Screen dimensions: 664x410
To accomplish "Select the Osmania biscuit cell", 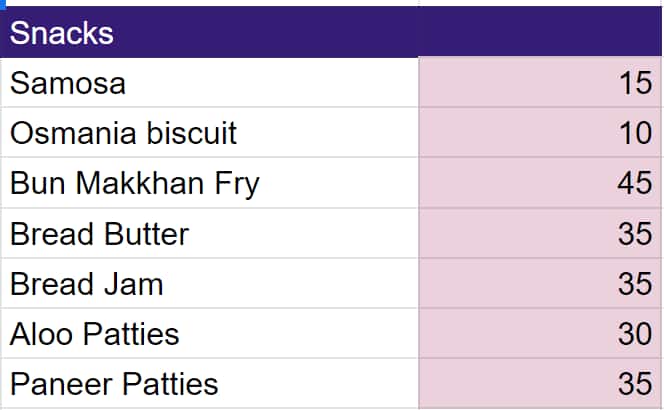I will point(209,133).
